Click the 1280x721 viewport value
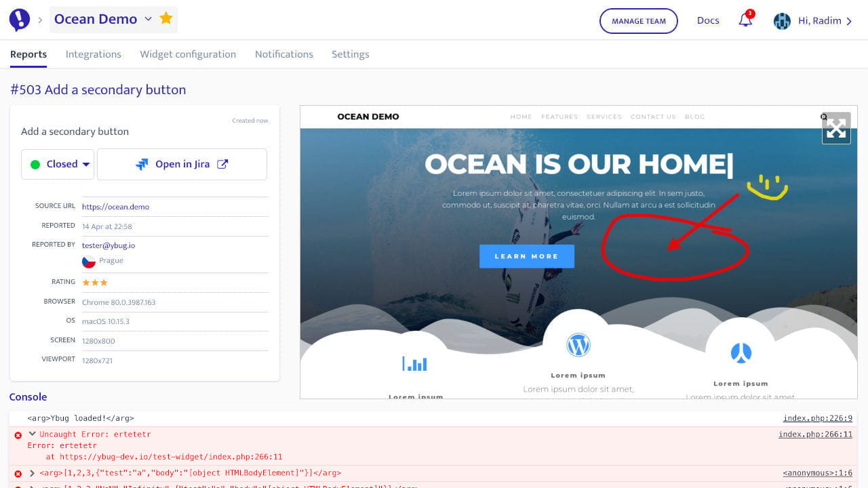The height and width of the screenshot is (488, 868). pyautogui.click(x=98, y=361)
